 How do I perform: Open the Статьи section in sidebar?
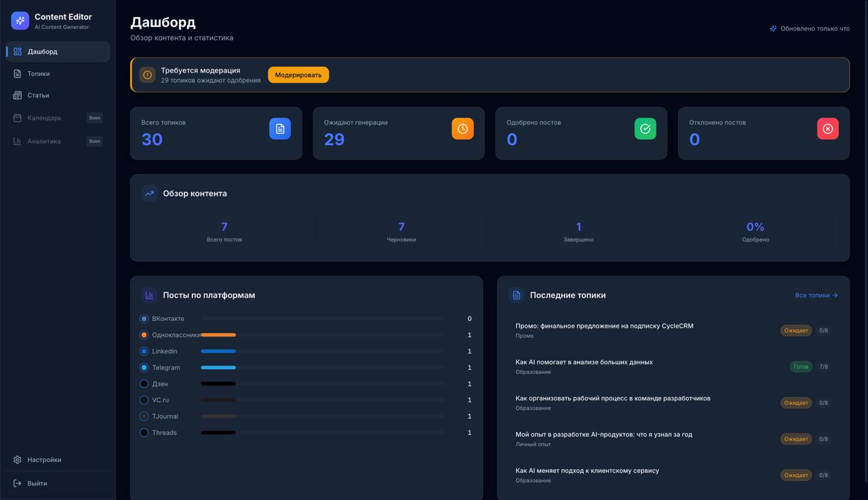38,96
